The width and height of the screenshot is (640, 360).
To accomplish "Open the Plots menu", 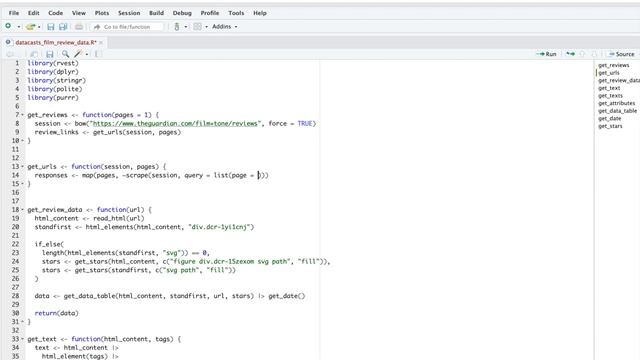I will 102,13.
